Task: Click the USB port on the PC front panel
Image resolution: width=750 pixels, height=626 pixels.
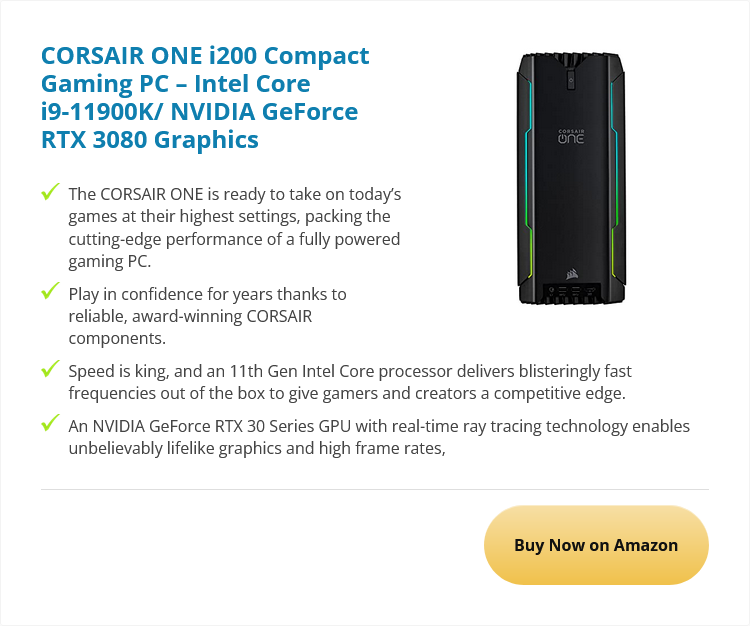Action: click(x=563, y=291)
